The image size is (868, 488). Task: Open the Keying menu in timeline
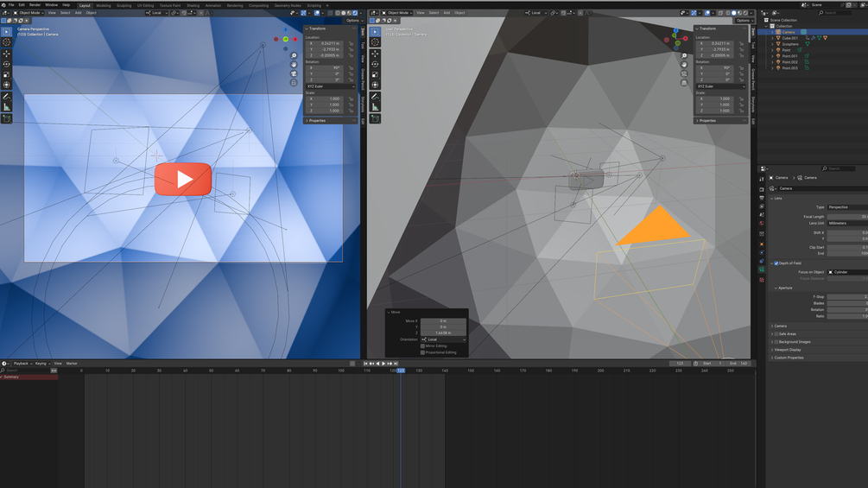point(42,364)
